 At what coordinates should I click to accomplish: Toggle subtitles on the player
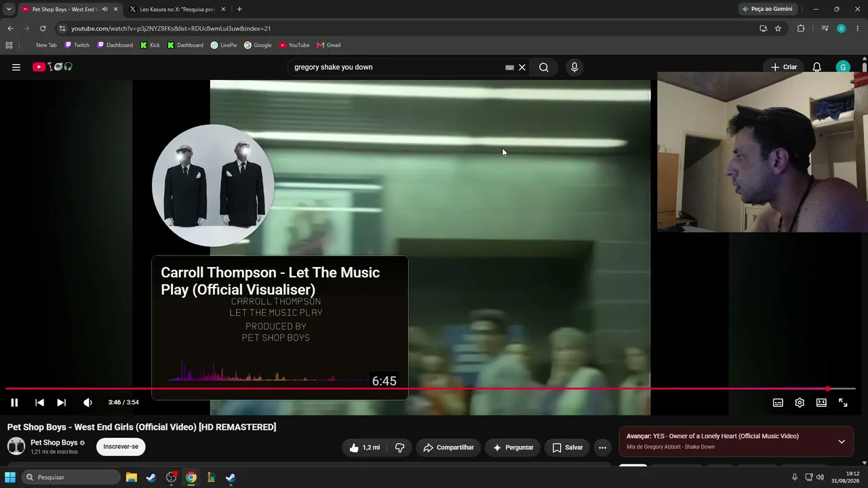pos(778,403)
